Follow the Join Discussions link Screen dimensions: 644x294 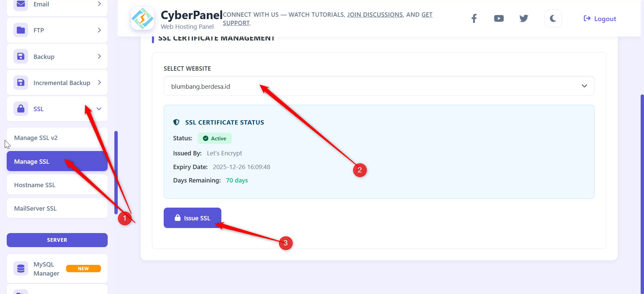pos(375,15)
